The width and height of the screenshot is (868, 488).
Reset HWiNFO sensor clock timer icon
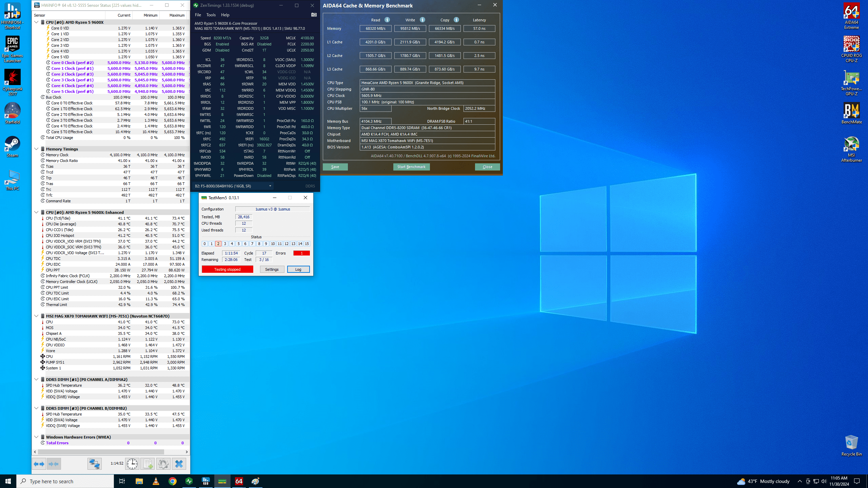click(132, 464)
